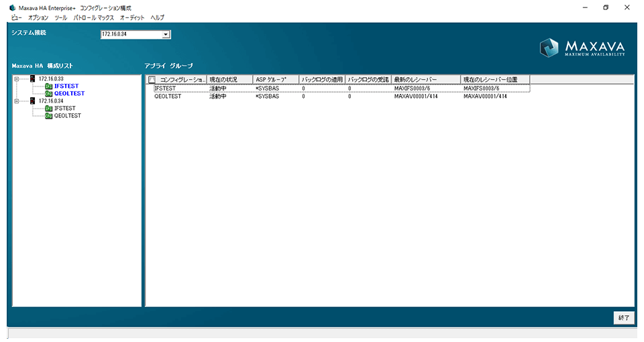Click the green icon beside blue IFSTEST
Viewport: 644px width, 342px height.
49,87
